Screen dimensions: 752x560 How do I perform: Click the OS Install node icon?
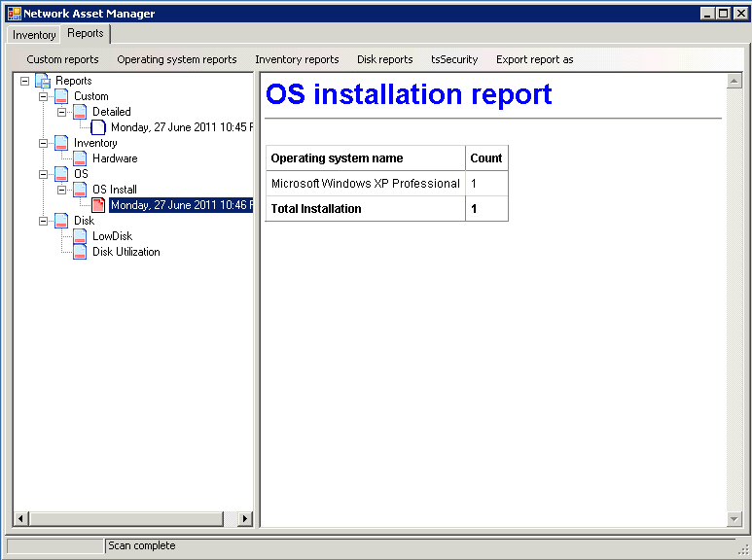pos(80,190)
